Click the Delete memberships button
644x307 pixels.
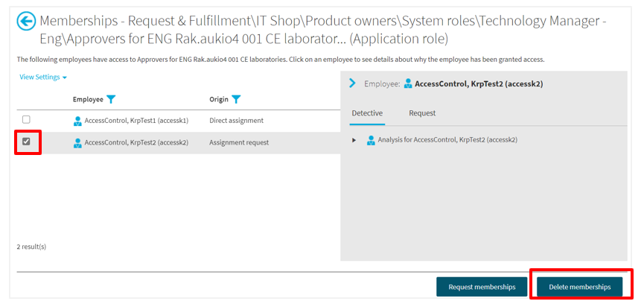tap(579, 287)
